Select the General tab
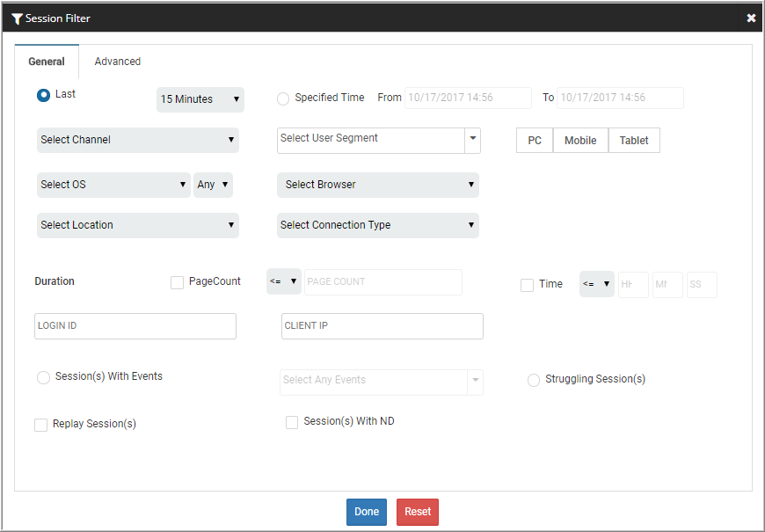The height and width of the screenshot is (532, 765). [47, 62]
